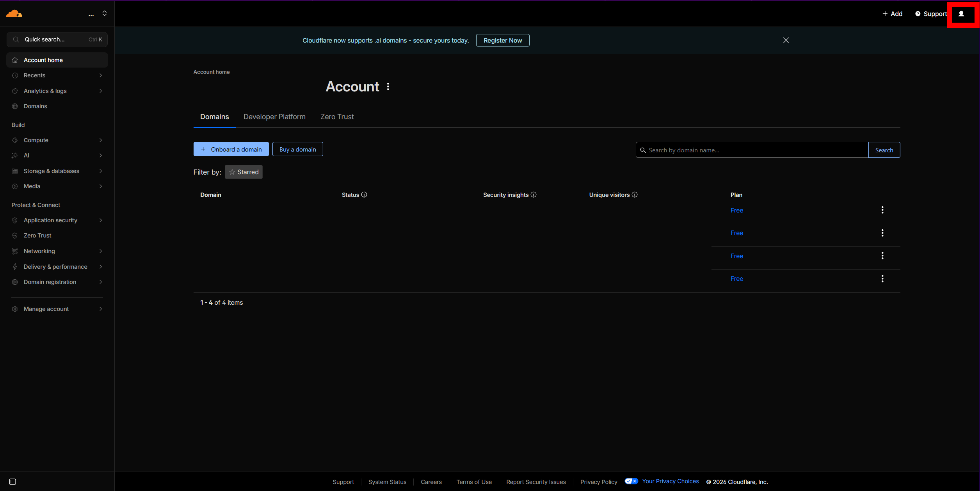
Task: Collapse the sidebar using bottom-left icon
Action: (x=12, y=482)
